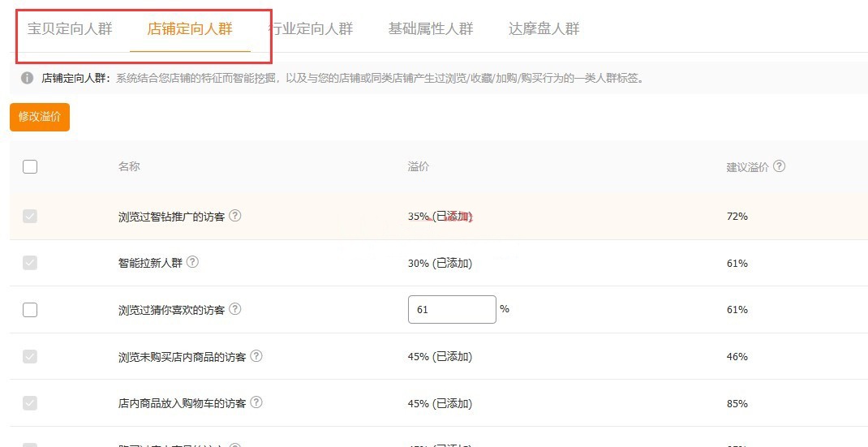868x447 pixels.
Task: Select the 店铺定向人群 tab
Action: (x=190, y=29)
